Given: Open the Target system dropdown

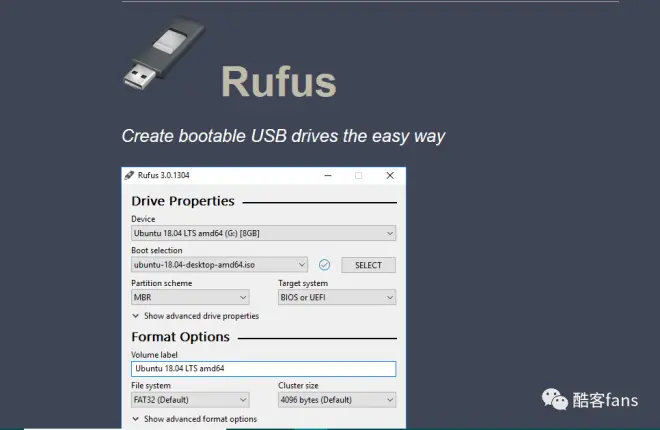Looking at the screenshot, I should (337, 297).
